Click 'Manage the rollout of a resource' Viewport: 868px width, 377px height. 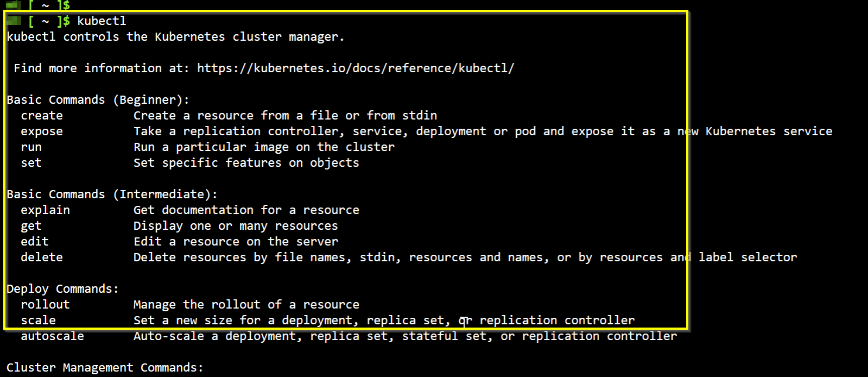[x=246, y=305]
